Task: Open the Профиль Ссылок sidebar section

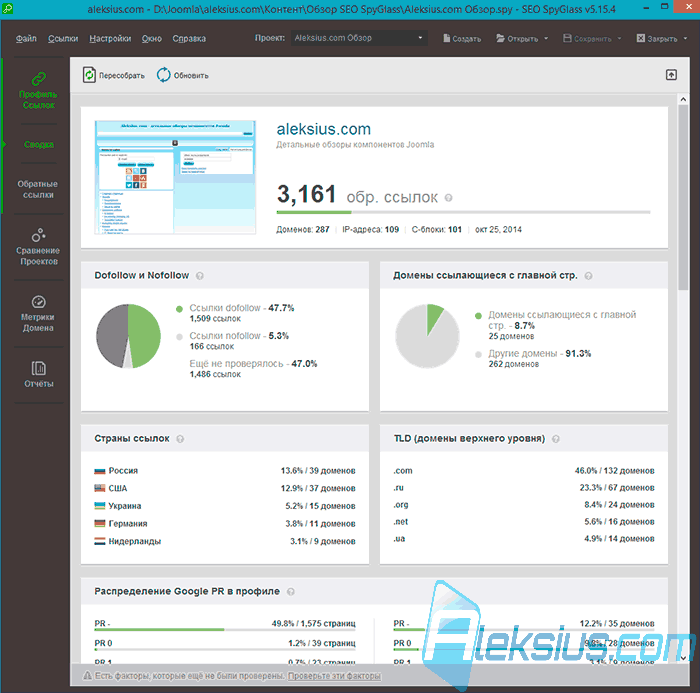Action: pos(38,91)
